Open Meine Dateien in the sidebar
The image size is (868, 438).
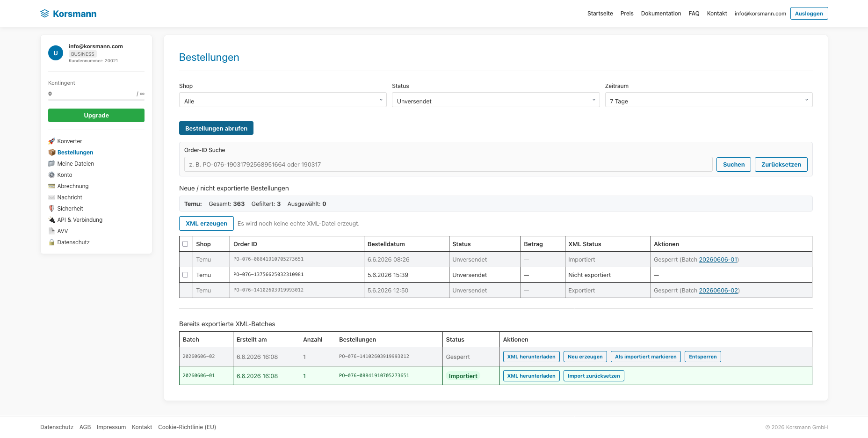point(76,164)
